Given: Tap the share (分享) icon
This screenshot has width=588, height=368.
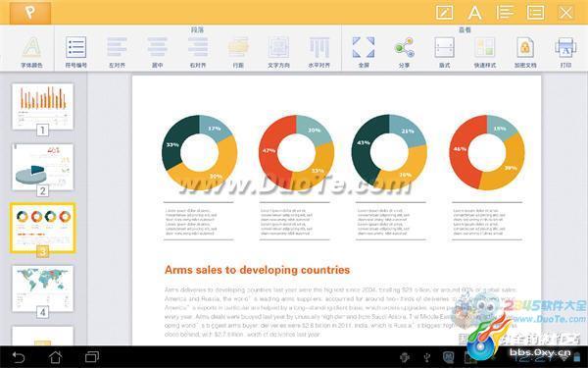Looking at the screenshot, I should coord(404,51).
